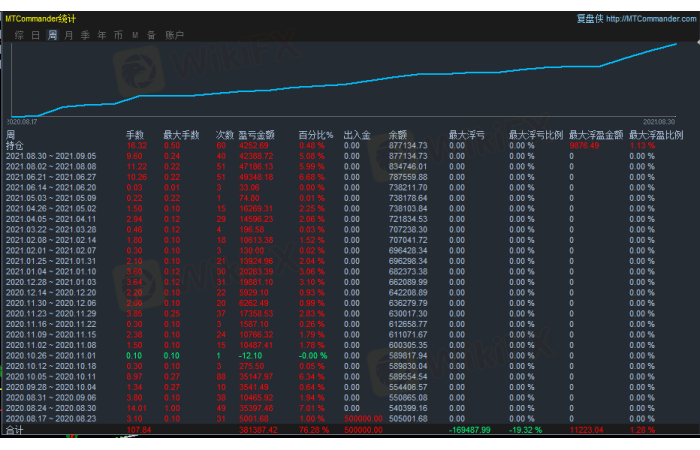Open the 币 currency tab
This screenshot has width=700, height=450.
tap(118, 35)
